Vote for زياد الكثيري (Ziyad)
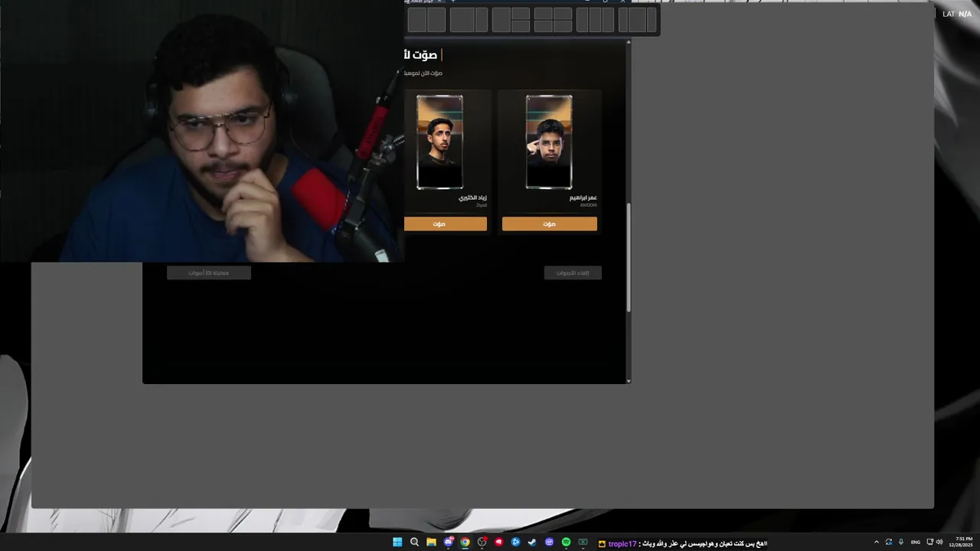 (445, 224)
